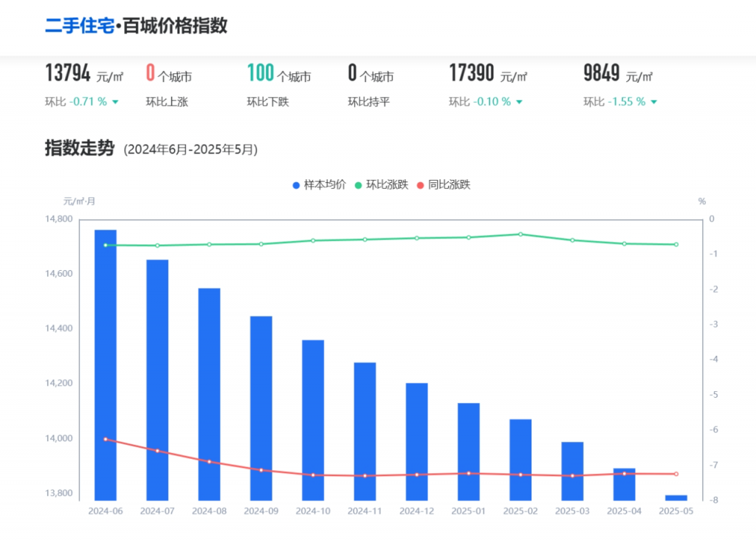Click the red 同比 data point at 2024-06
756x541 pixels.
pyautogui.click(x=106, y=439)
